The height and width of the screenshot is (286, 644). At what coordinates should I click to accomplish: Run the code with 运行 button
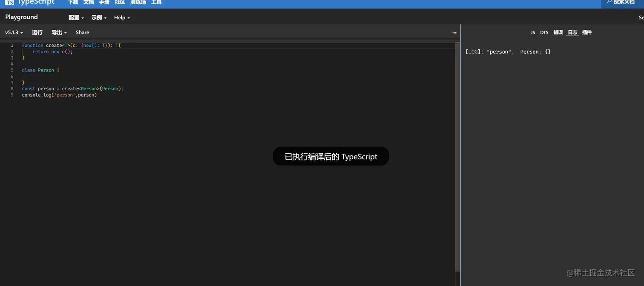[37, 32]
